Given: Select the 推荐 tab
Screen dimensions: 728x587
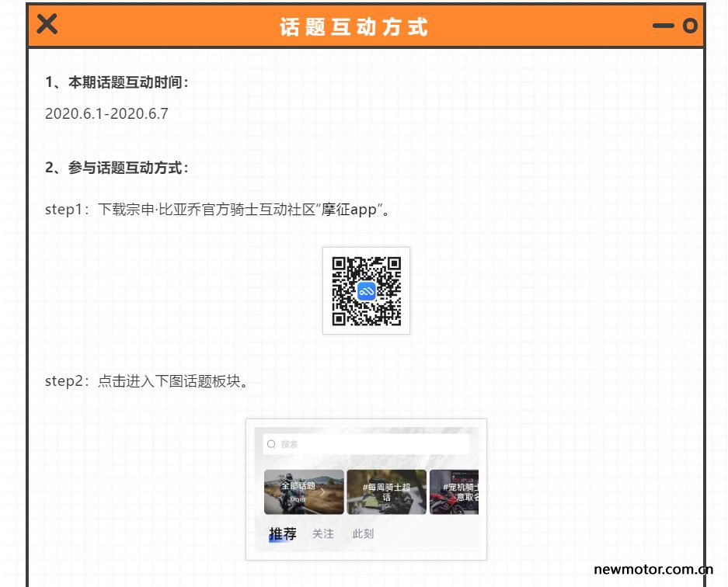Looking at the screenshot, I should (x=283, y=533).
